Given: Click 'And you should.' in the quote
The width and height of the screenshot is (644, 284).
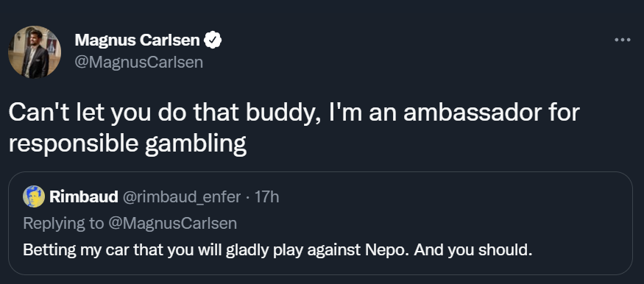Looking at the screenshot, I should pyautogui.click(x=473, y=250).
